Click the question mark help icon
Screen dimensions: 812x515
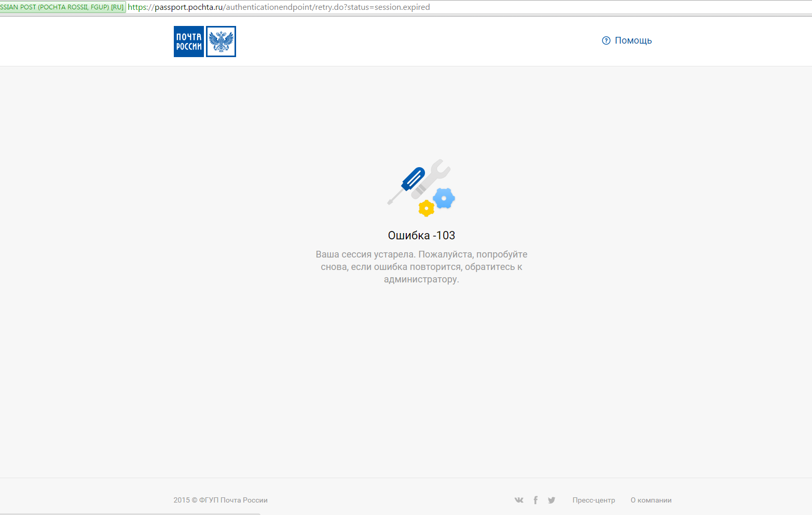coord(606,40)
